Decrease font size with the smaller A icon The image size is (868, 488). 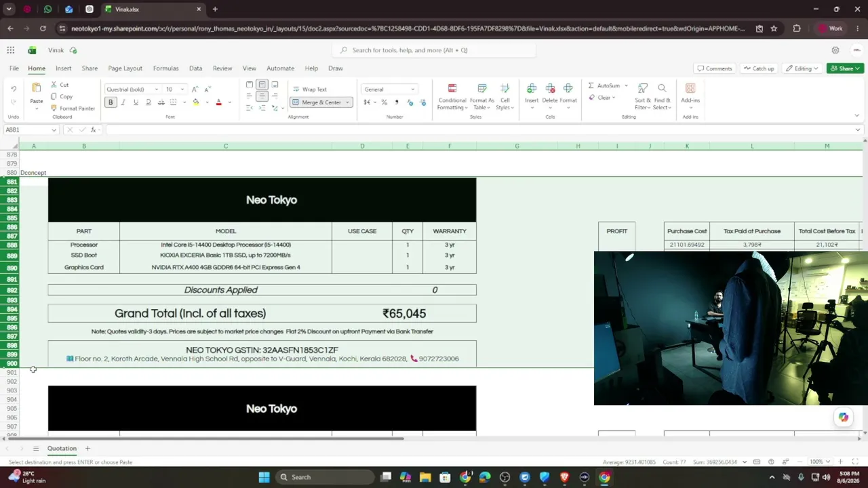pos(208,89)
